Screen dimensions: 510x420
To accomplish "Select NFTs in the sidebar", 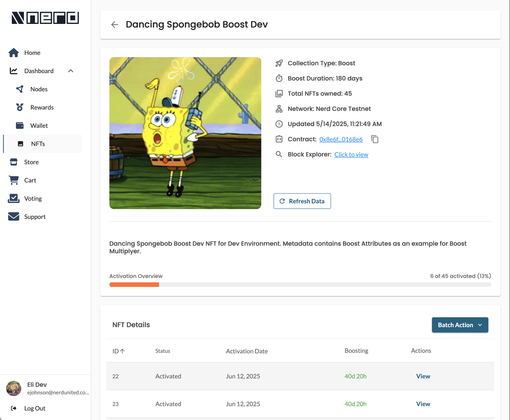I will click(38, 144).
